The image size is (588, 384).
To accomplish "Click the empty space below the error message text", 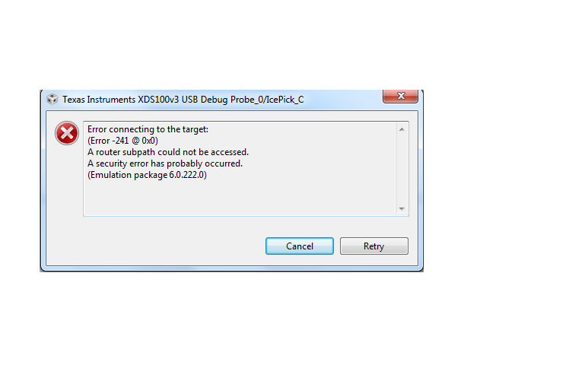I will (x=240, y=197).
